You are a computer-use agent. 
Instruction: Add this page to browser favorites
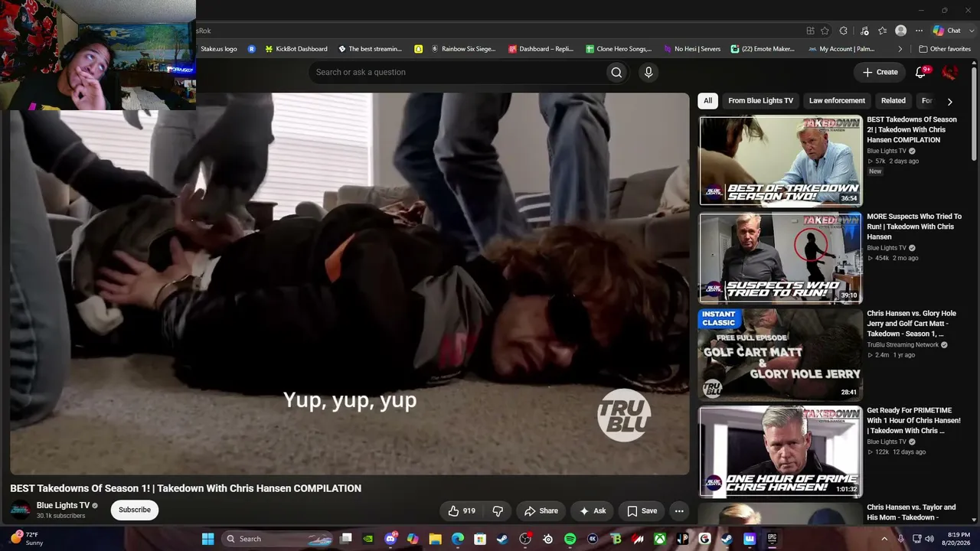(825, 31)
